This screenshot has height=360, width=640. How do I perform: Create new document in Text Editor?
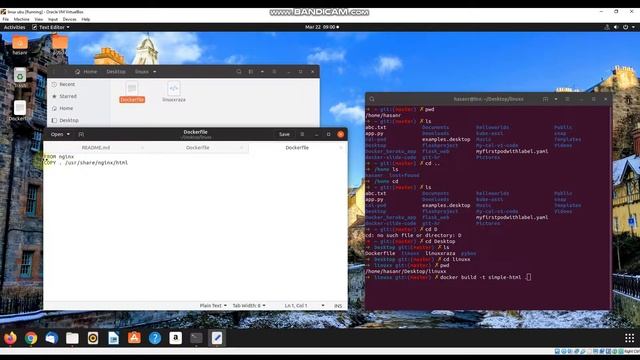coord(81,134)
